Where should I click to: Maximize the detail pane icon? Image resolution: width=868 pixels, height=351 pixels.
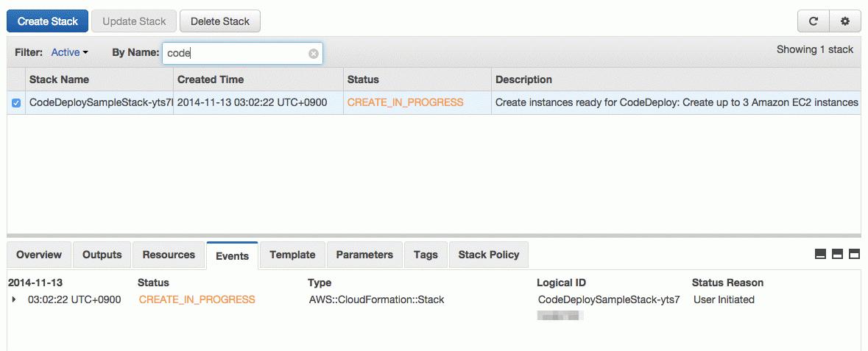(x=855, y=254)
